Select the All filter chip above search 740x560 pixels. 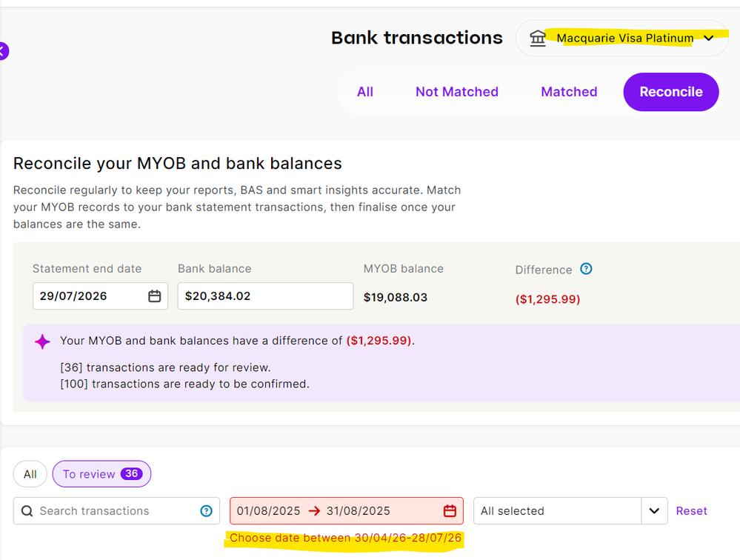(30, 473)
